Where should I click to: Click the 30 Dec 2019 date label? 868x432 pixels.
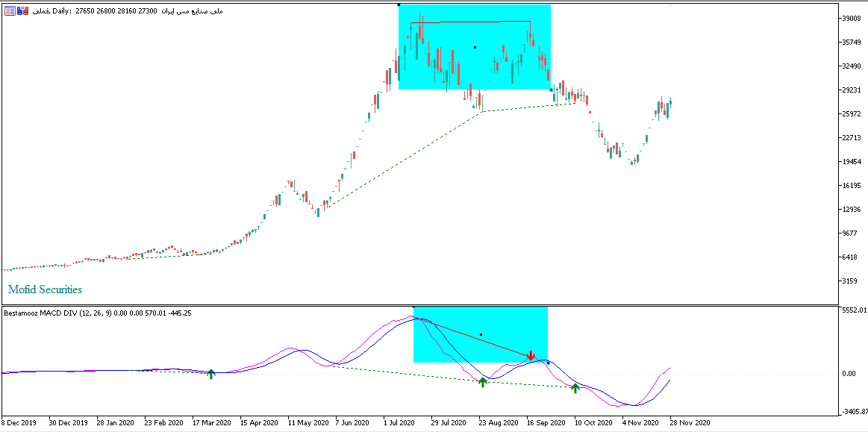[x=67, y=422]
